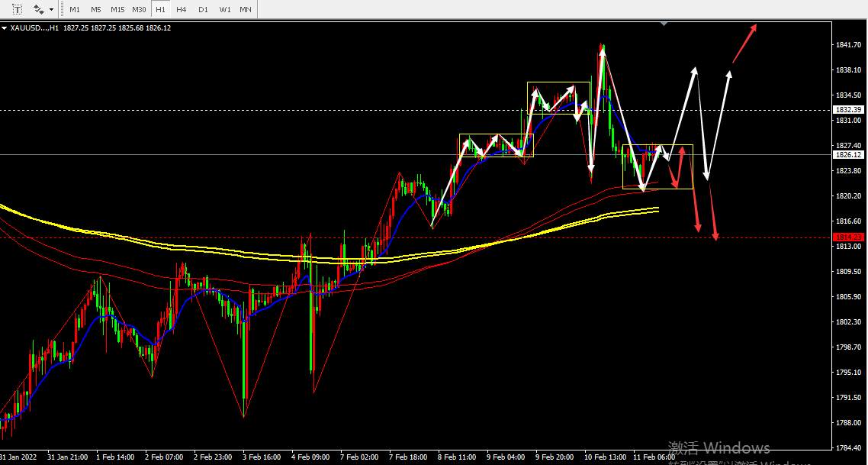Click the 9 Feb 20:00 time label

[x=555, y=457]
